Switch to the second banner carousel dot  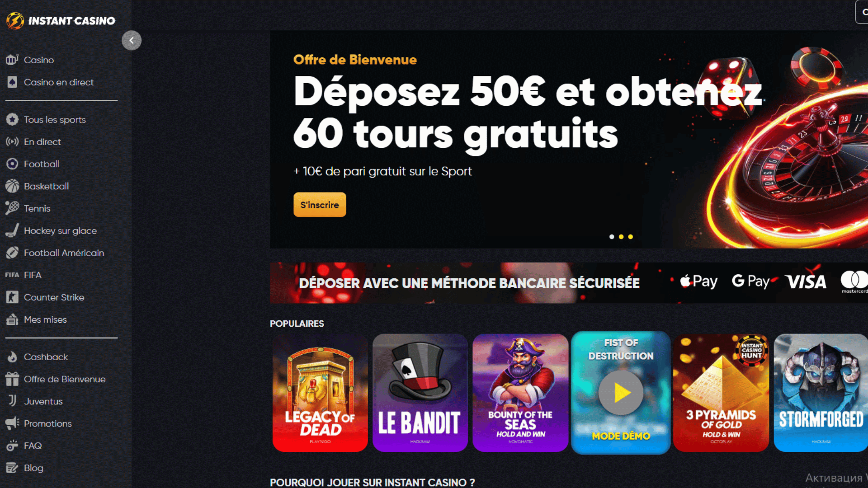pyautogui.click(x=621, y=237)
